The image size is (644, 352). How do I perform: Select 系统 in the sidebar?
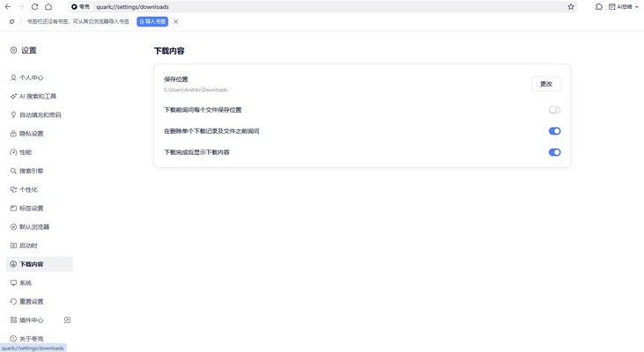[x=20, y=282]
